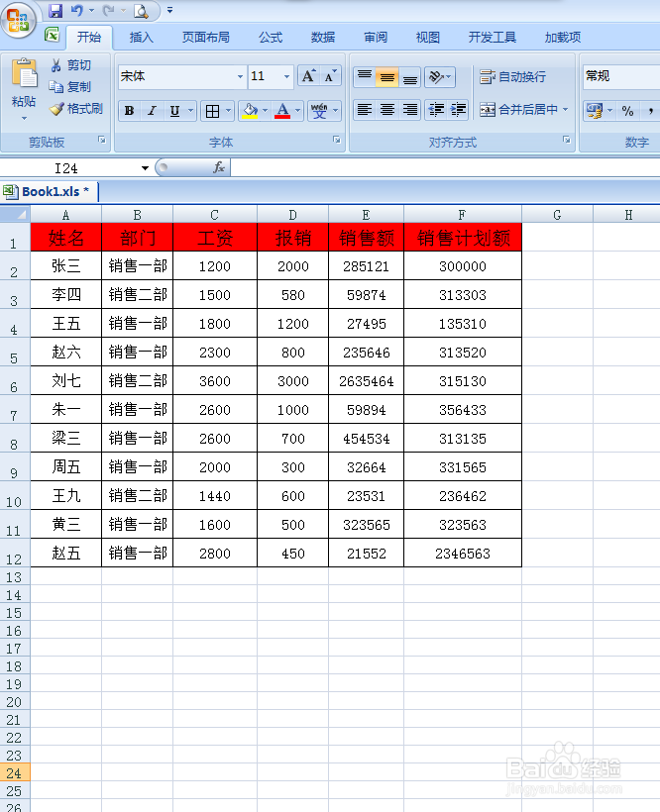Open the text orientation button
660x812 pixels.
(439, 76)
